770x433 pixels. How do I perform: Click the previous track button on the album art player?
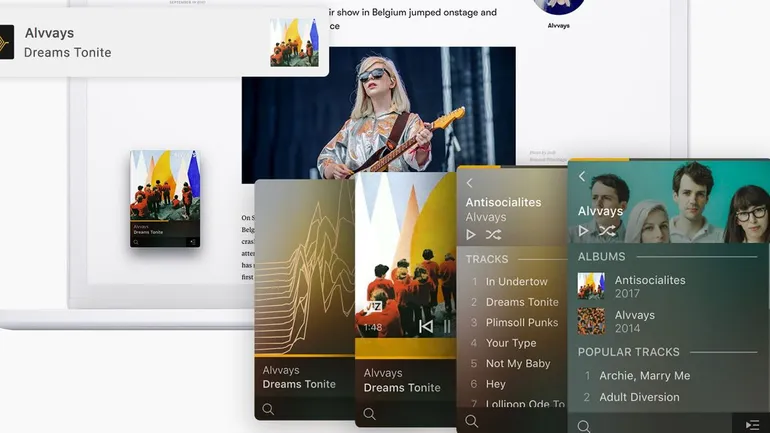(426, 326)
